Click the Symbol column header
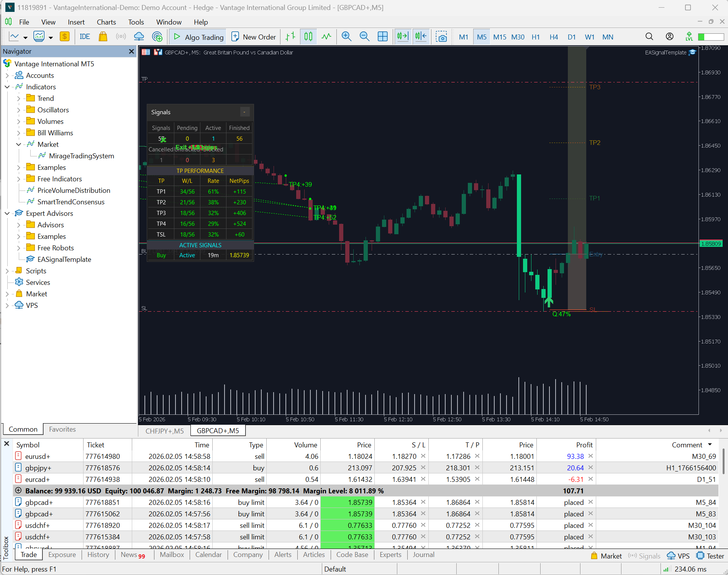The image size is (728, 575). [x=28, y=445]
